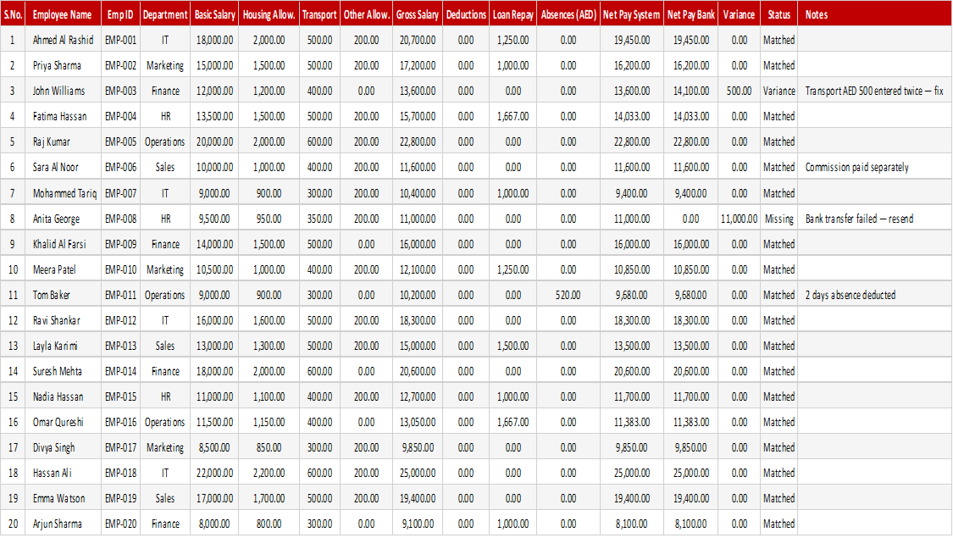This screenshot has width=953, height=560.
Task: Select the Housing Allow. header cell
Action: click(269, 14)
